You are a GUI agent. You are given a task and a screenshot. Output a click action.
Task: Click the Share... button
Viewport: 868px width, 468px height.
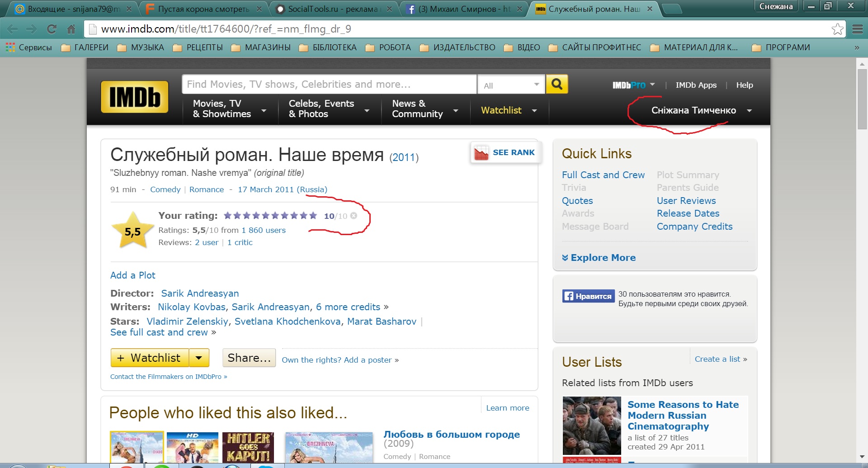[x=249, y=358]
